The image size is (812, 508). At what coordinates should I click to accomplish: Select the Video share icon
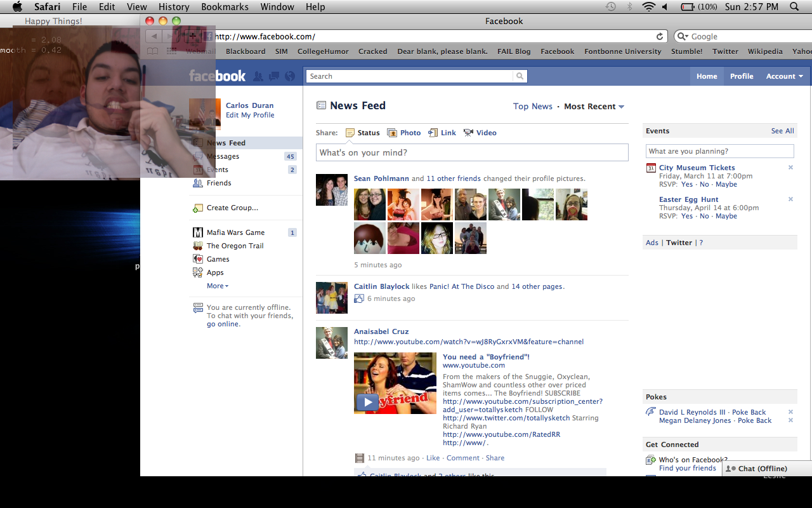[468, 133]
